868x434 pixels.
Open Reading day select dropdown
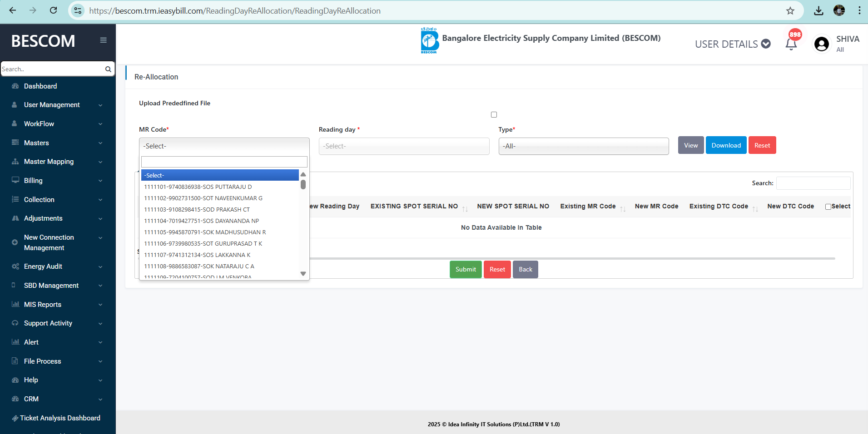pyautogui.click(x=404, y=146)
